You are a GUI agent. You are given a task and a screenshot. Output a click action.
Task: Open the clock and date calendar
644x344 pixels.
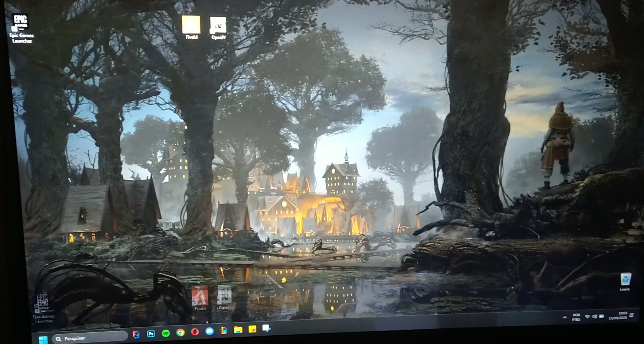coord(618,316)
